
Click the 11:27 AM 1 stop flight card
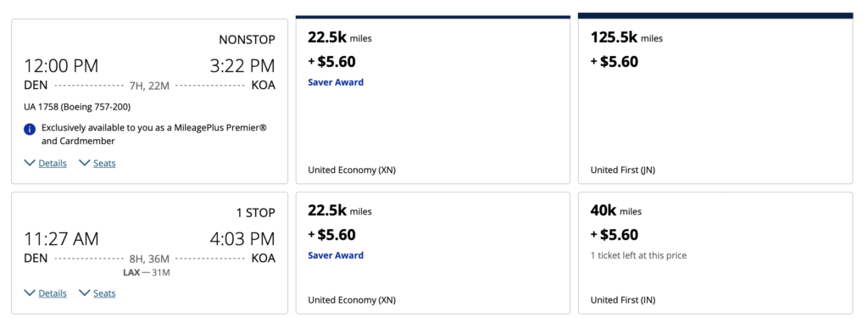pyautogui.click(x=149, y=254)
